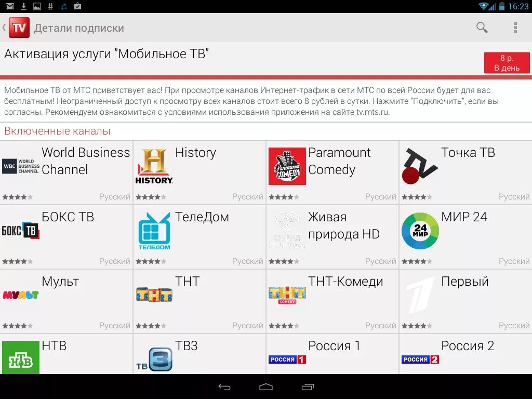Tap the Wi-Fi status icon
This screenshot has width=532, height=399.
[x=483, y=6]
